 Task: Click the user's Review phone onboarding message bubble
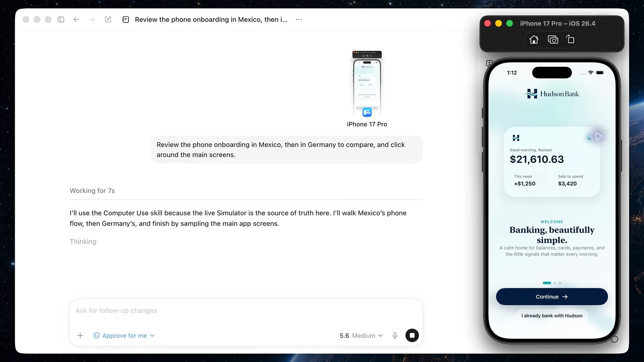(287, 149)
